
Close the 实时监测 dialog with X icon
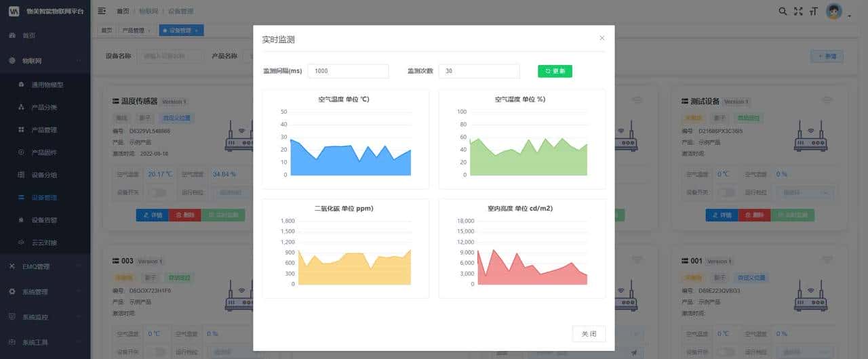click(601, 38)
